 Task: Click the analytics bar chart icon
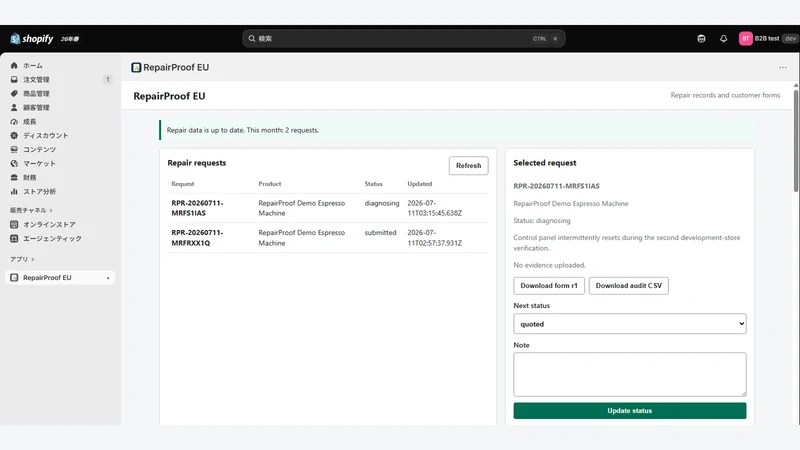(14, 191)
